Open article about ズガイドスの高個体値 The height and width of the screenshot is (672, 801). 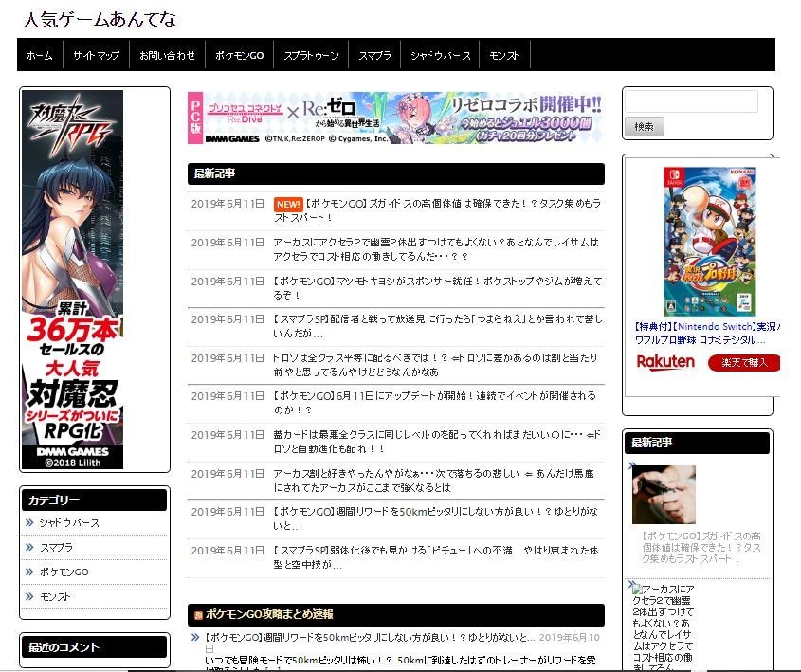(x=437, y=210)
